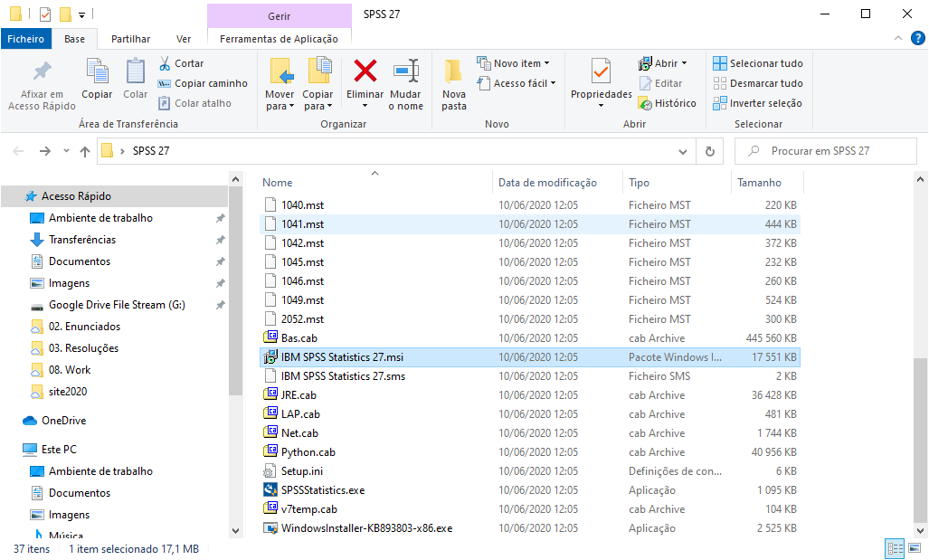Open site2020 folder in sidebar
Screen dimensions: 929x560
click(x=68, y=391)
